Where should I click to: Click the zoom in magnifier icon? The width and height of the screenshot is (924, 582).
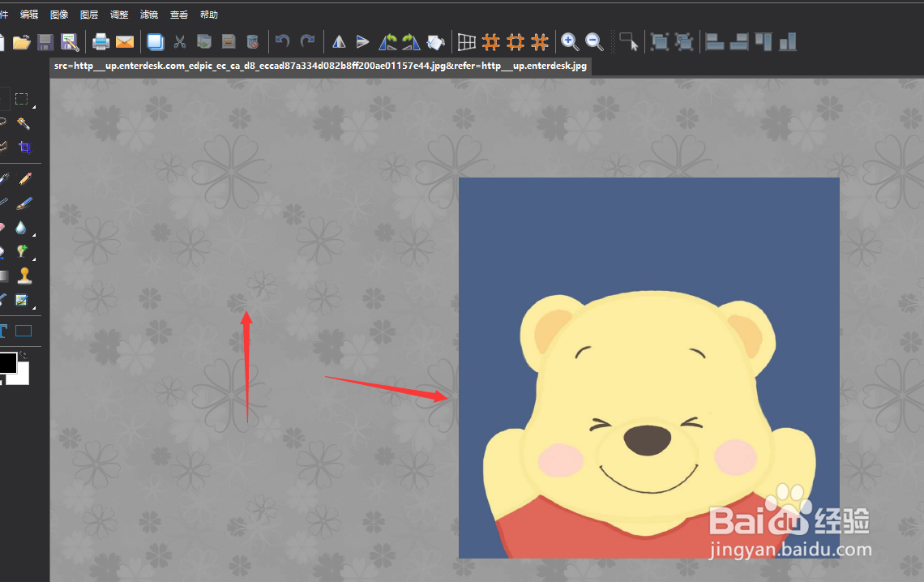tap(570, 42)
